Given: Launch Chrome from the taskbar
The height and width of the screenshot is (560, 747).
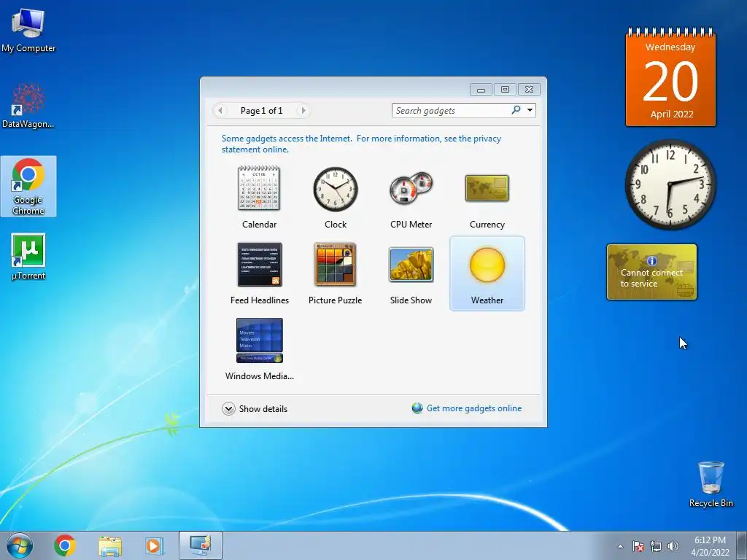Looking at the screenshot, I should tap(65, 545).
